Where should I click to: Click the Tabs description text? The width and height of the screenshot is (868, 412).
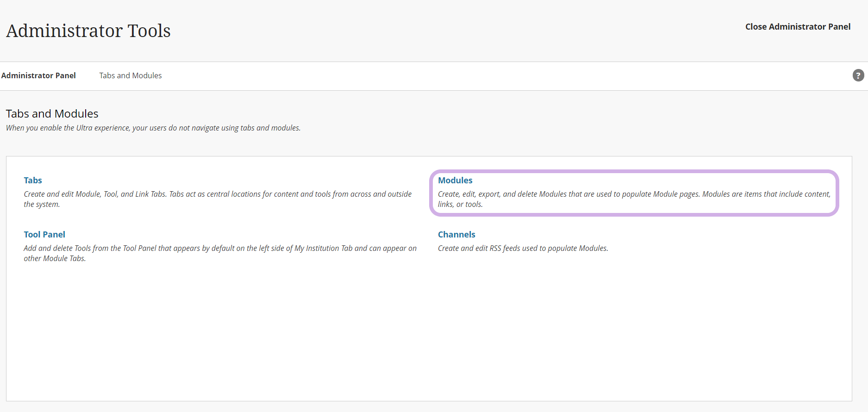pyautogui.click(x=218, y=194)
